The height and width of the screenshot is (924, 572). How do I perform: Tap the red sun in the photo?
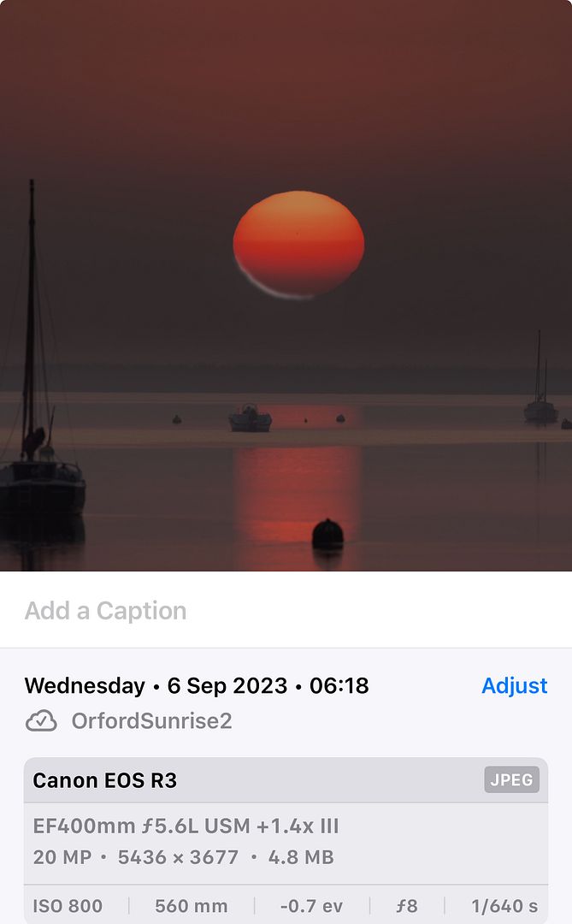click(298, 244)
